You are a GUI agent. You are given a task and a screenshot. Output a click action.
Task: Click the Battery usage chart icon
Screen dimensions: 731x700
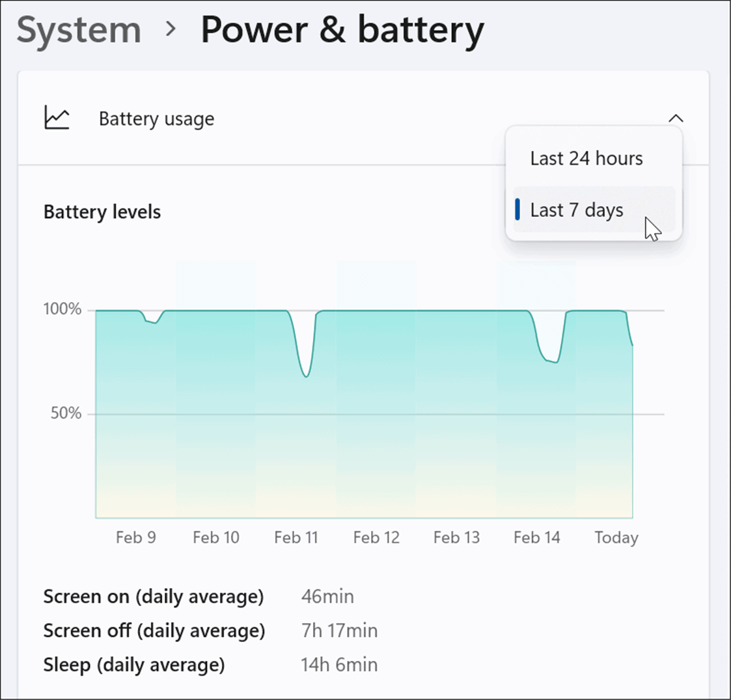tap(57, 118)
